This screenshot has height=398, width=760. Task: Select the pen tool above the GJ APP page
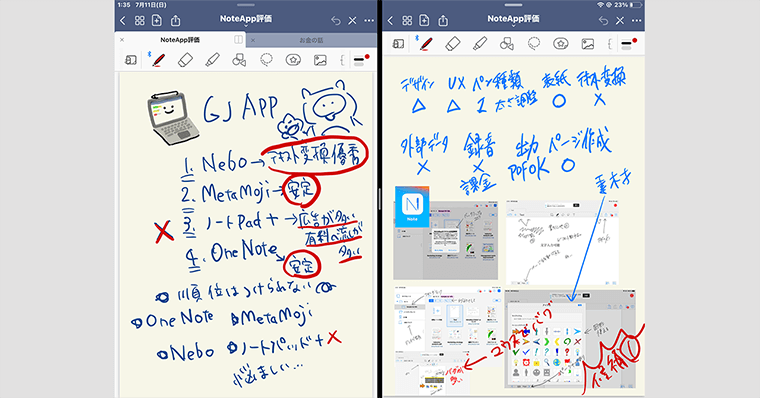158,60
